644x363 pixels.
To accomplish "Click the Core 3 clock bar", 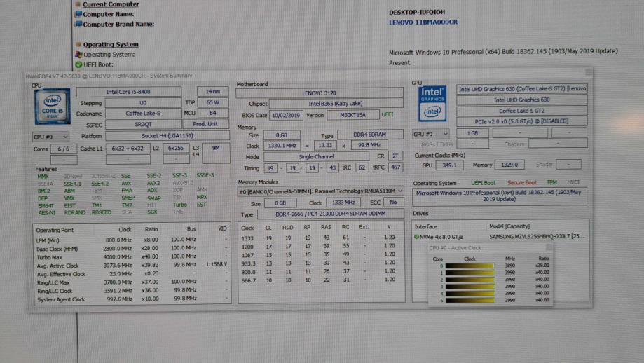I will click(470, 287).
